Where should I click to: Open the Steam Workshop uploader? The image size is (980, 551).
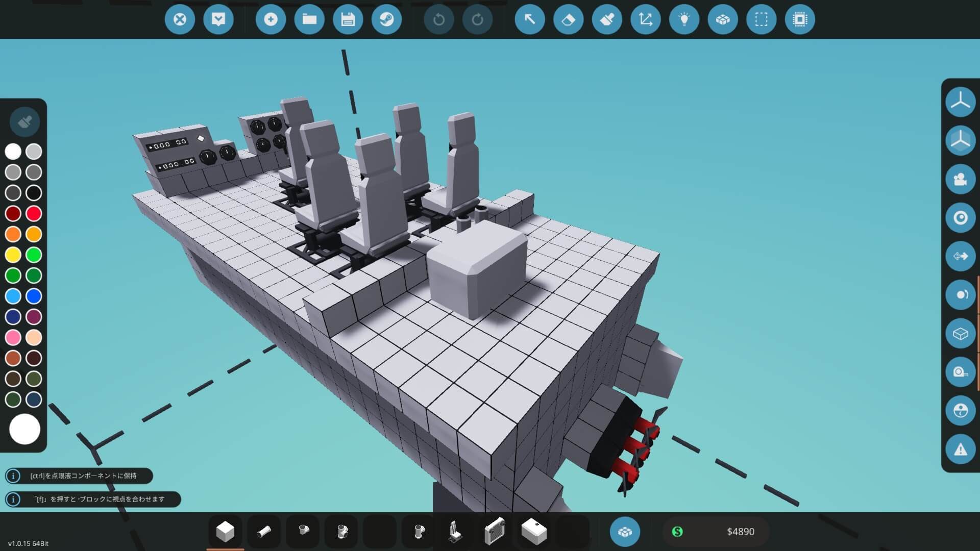point(387,19)
